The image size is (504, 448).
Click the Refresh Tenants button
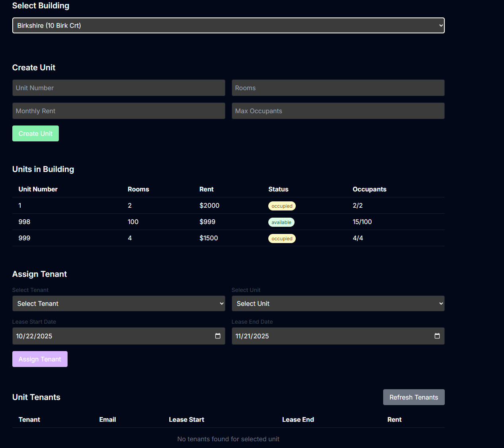click(413, 397)
